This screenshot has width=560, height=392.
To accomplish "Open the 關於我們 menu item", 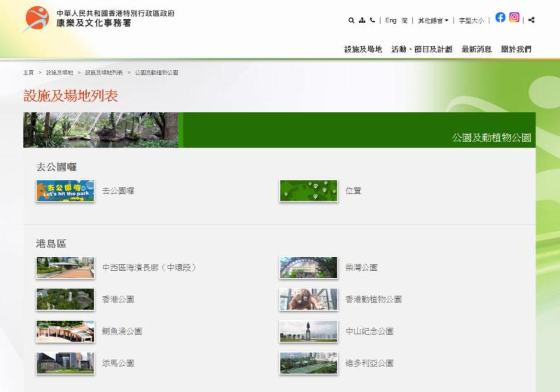I will 516,49.
